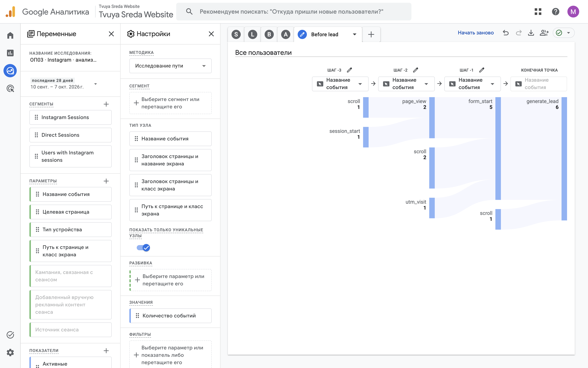Open the Исследование пути technique dropdown

[170, 66]
